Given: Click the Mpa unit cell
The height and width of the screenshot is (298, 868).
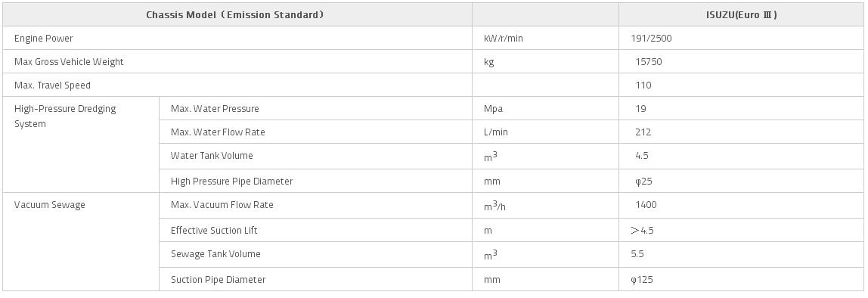Looking at the screenshot, I should pos(545,109).
